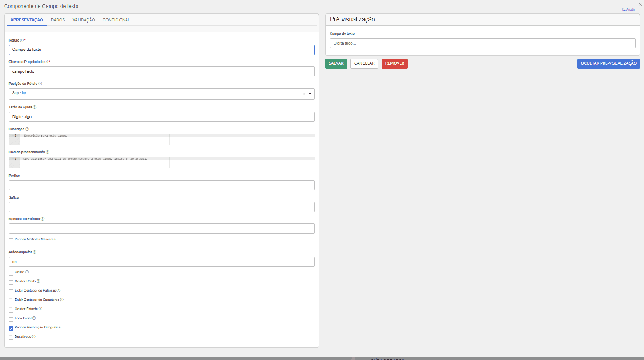
Task: Click help icon next to Máscara de Entrada
Action: [42, 219]
